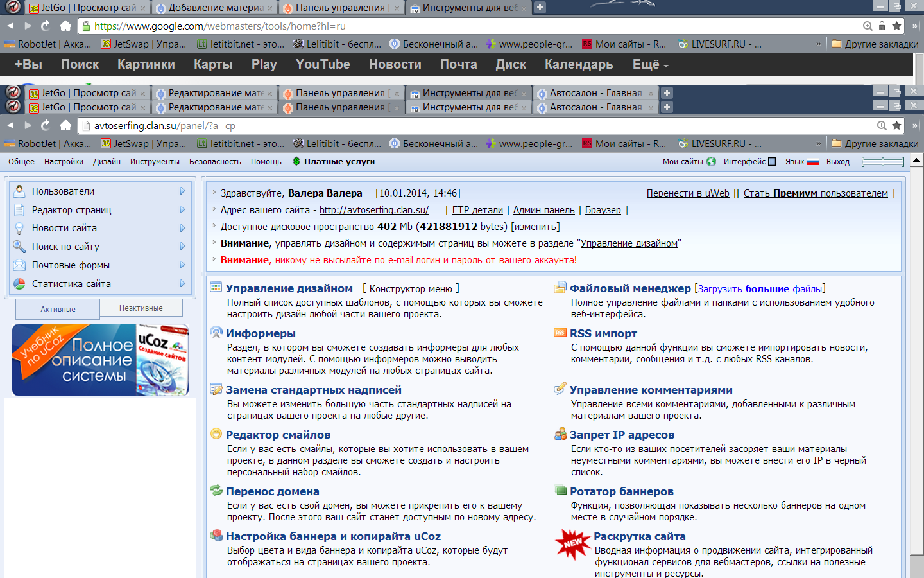Click YouTube in the Google bar
Viewport: 924px width, 578px height.
click(x=323, y=64)
